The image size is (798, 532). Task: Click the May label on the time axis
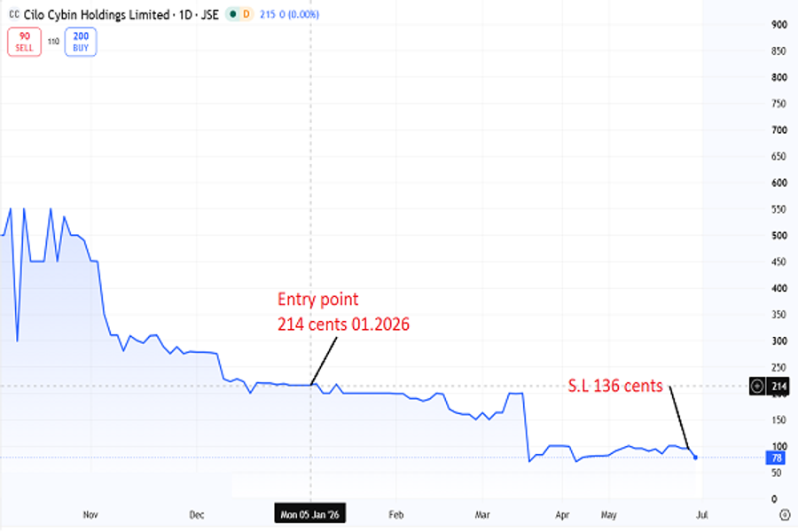tap(608, 514)
